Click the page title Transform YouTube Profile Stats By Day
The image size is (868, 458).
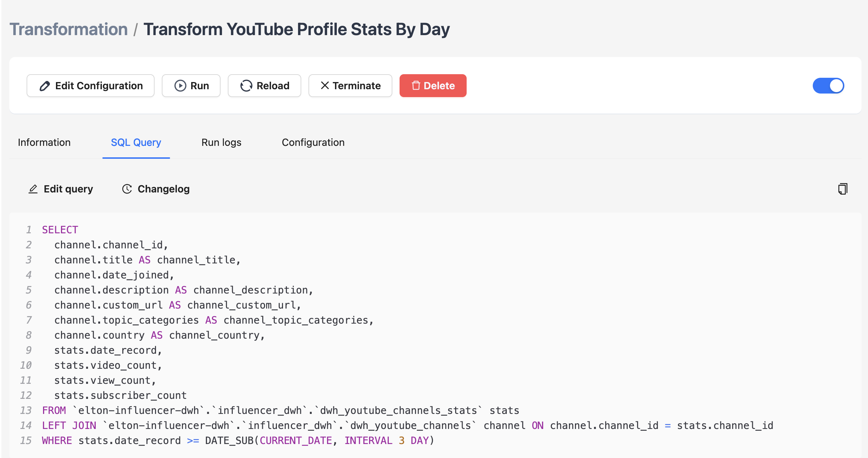pos(297,29)
